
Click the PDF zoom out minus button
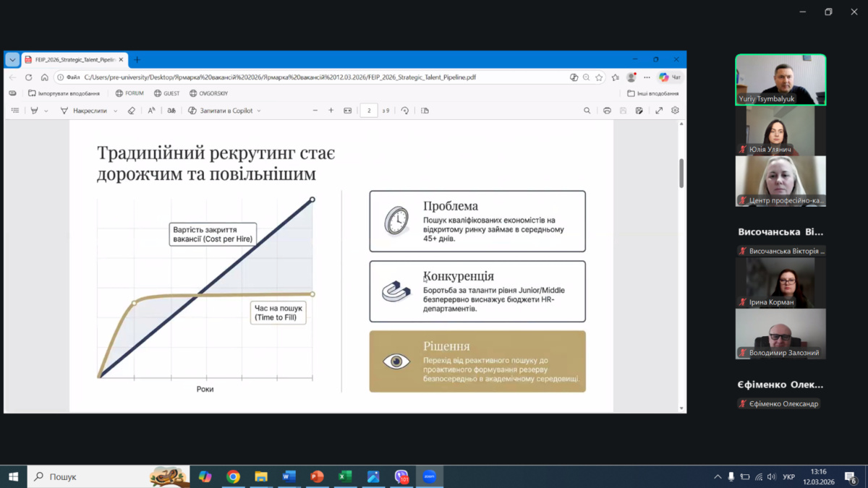[315, 111]
